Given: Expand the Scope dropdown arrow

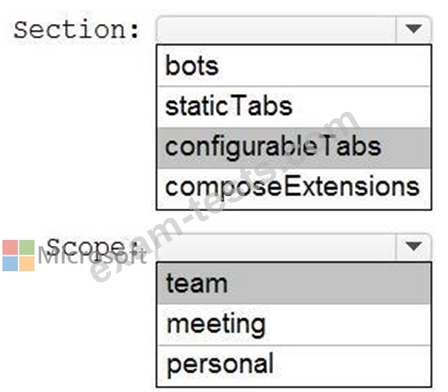Looking at the screenshot, I should [x=414, y=247].
